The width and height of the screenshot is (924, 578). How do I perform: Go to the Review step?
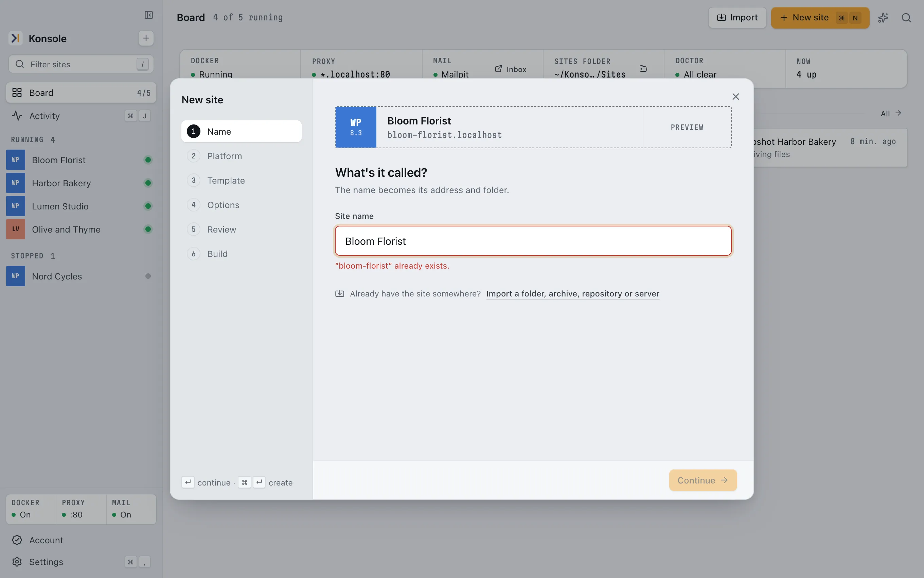(241, 230)
